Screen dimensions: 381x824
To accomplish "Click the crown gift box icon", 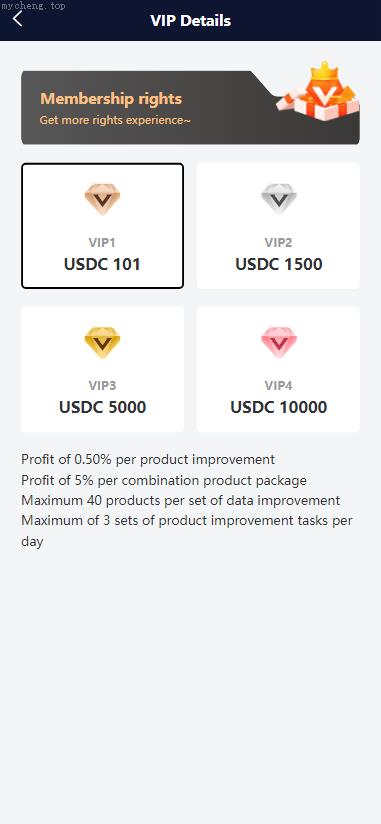I will (319, 90).
